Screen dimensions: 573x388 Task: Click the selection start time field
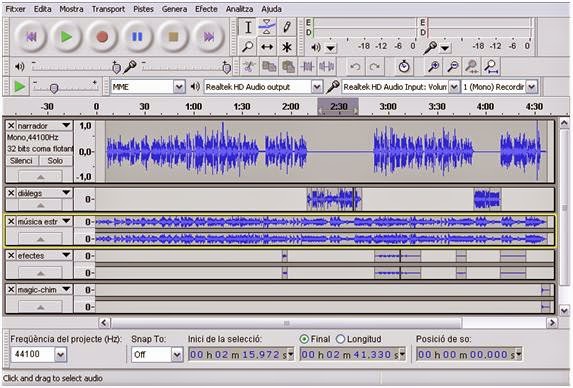241,354
